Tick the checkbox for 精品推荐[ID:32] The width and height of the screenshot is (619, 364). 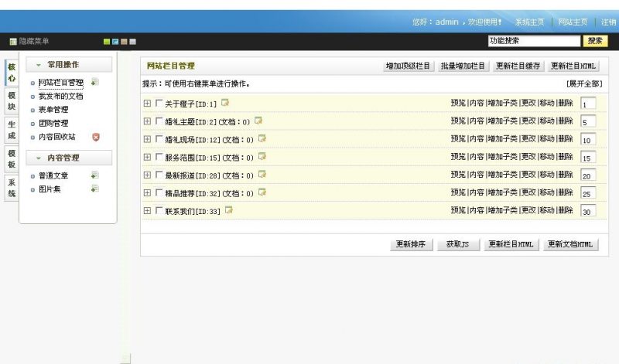159,193
